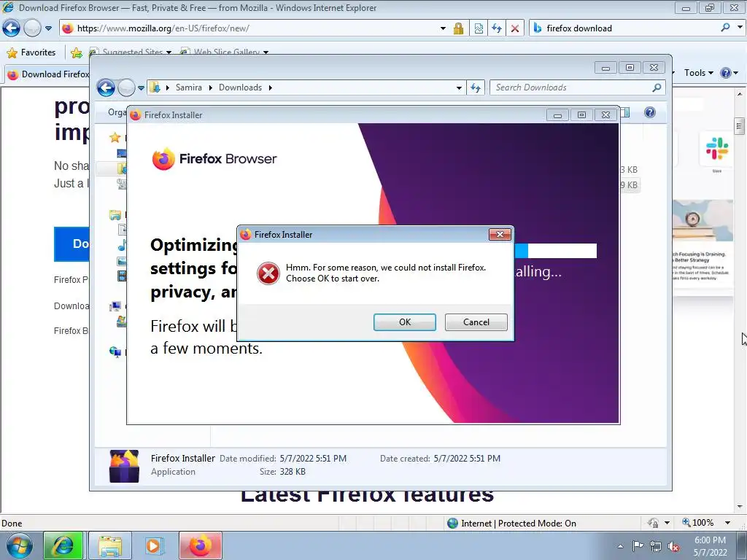Toggle the Compatibility View icon
The height and width of the screenshot is (560, 747).
[x=479, y=28]
